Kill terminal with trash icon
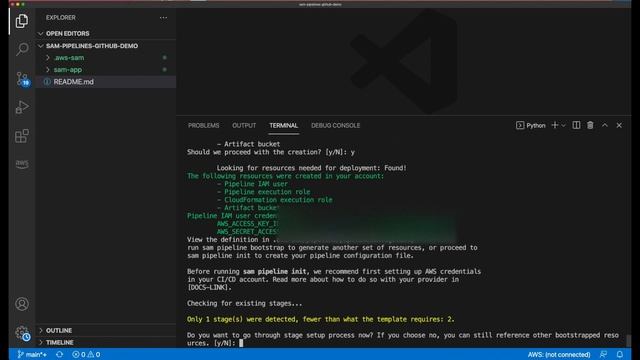 (590, 125)
